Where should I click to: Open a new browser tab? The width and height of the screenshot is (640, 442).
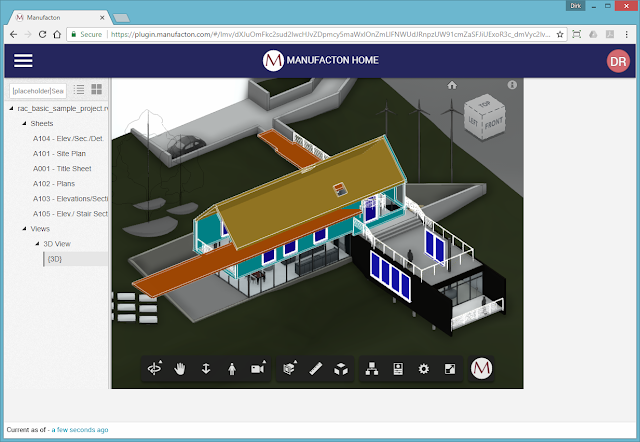pos(121,18)
